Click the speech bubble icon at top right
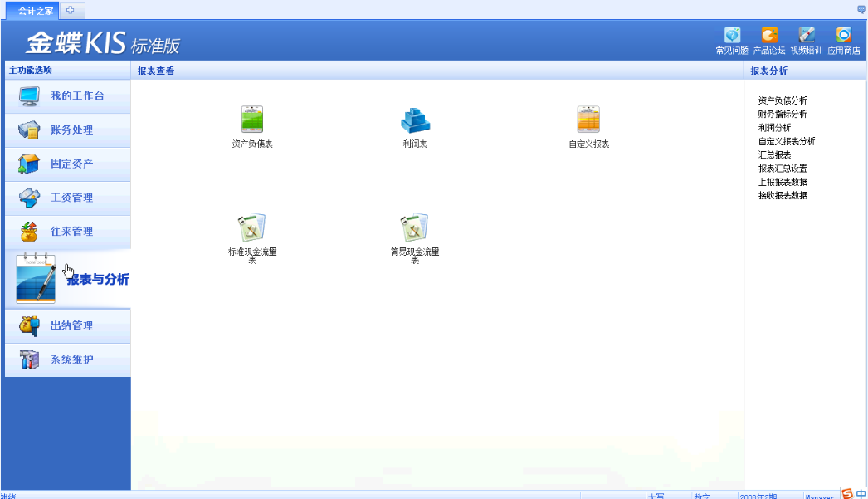868x499 pixels. pos(861,9)
